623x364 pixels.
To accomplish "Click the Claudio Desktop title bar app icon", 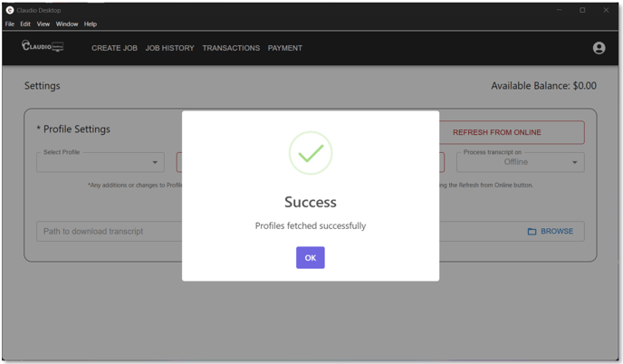I will pyautogui.click(x=10, y=10).
